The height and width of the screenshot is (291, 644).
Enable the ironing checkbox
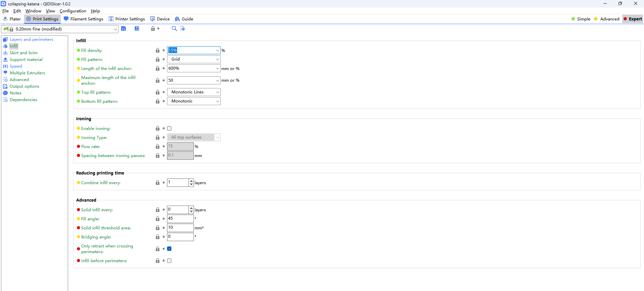[x=169, y=129]
